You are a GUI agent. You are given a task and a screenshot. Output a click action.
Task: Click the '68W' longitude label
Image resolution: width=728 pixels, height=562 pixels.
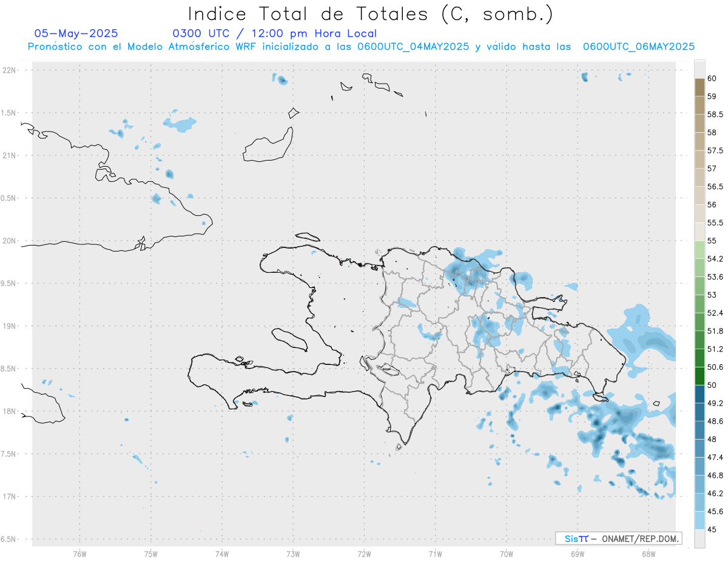click(x=649, y=554)
